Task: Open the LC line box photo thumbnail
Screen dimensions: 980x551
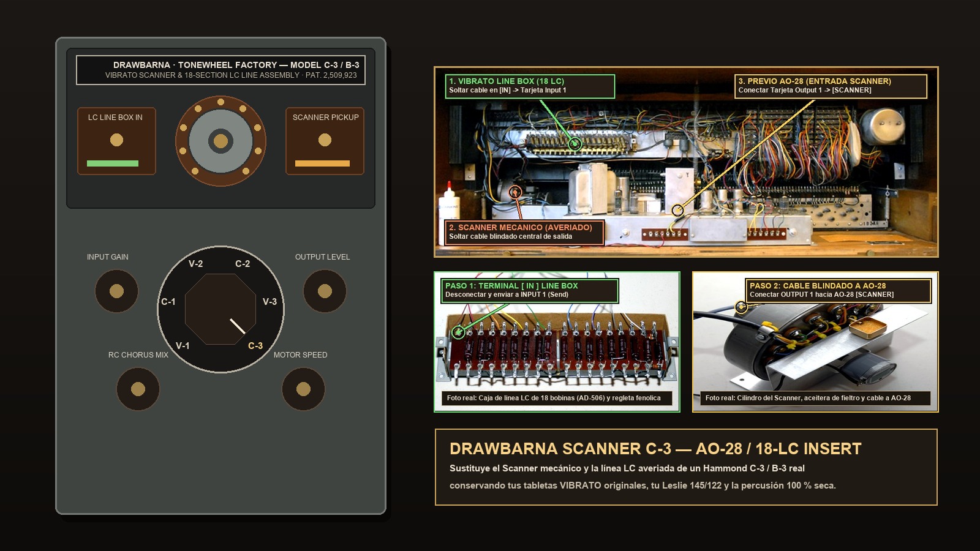Action: tap(557, 342)
